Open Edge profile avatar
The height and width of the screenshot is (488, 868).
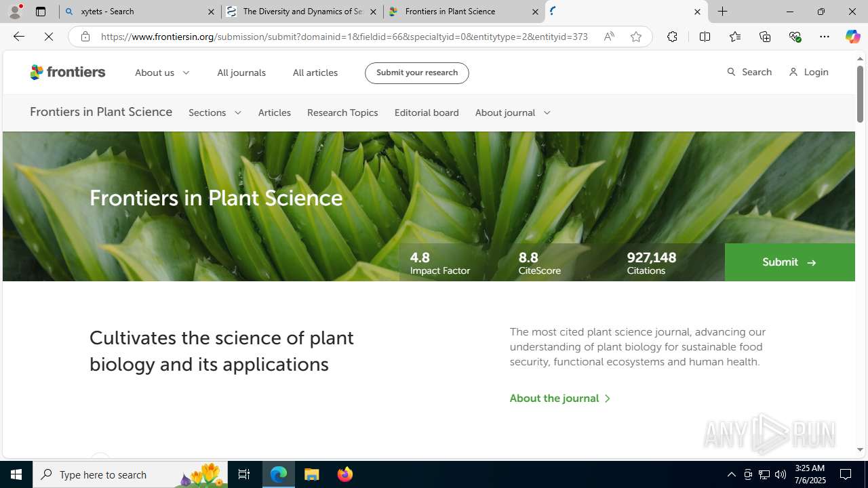15,12
